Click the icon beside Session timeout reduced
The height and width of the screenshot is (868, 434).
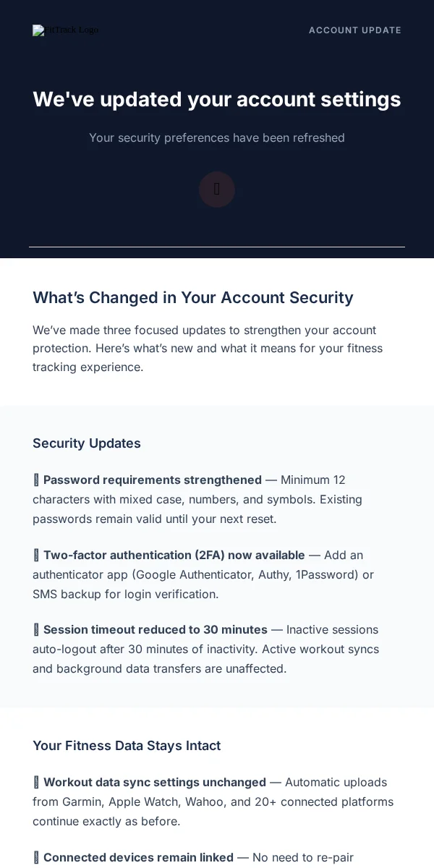tap(36, 630)
